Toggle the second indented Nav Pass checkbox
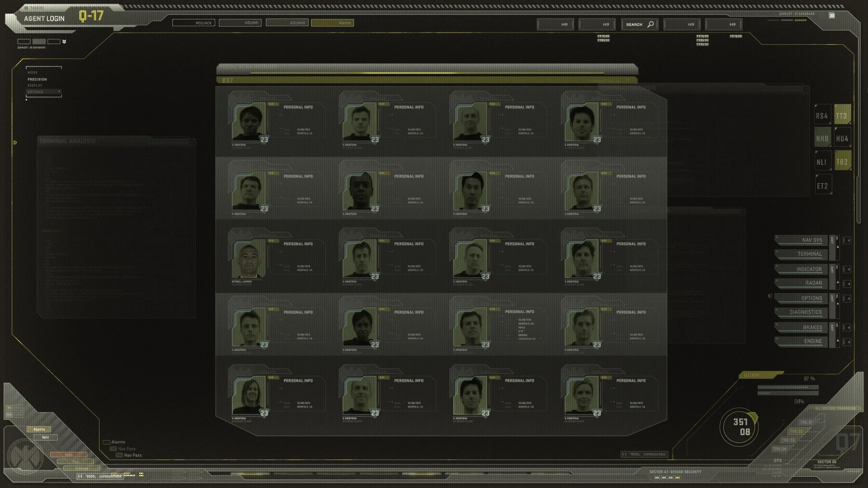868x488 pixels. [119, 455]
